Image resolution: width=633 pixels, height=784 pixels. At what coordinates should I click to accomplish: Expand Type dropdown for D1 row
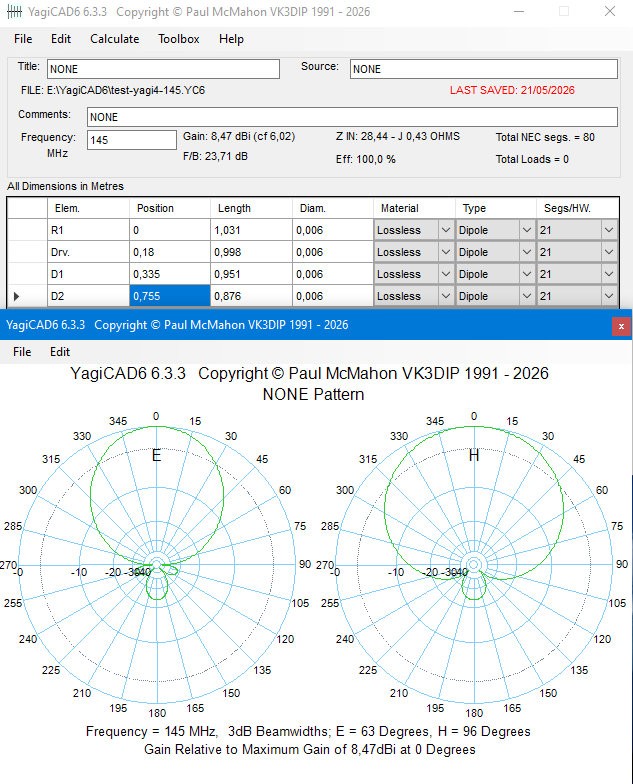(526, 274)
